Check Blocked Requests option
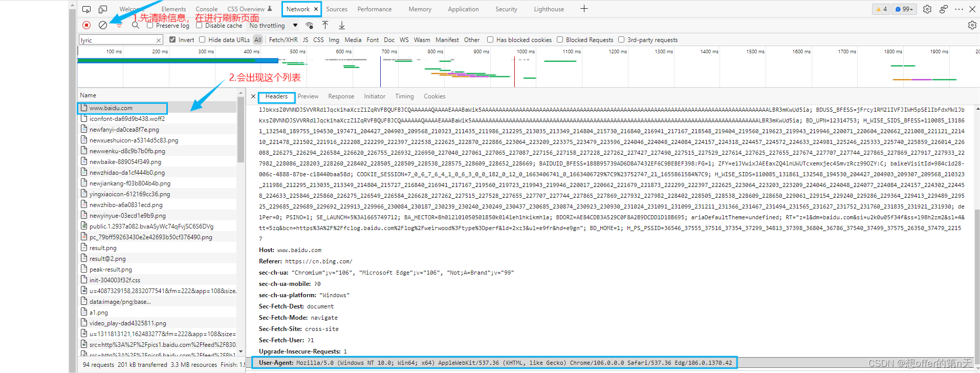Viewport: 980px width, 373px height. [560, 39]
